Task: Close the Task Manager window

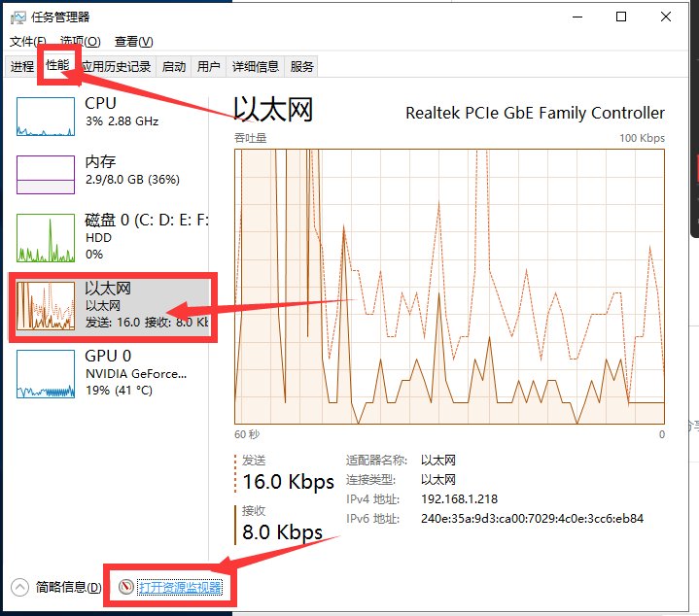Action: click(x=666, y=17)
